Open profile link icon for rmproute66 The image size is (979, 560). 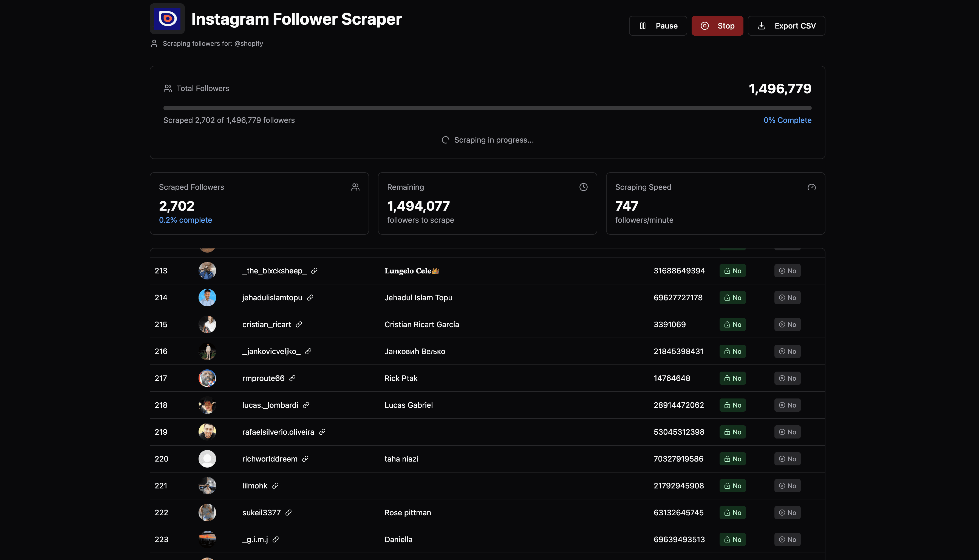(292, 378)
